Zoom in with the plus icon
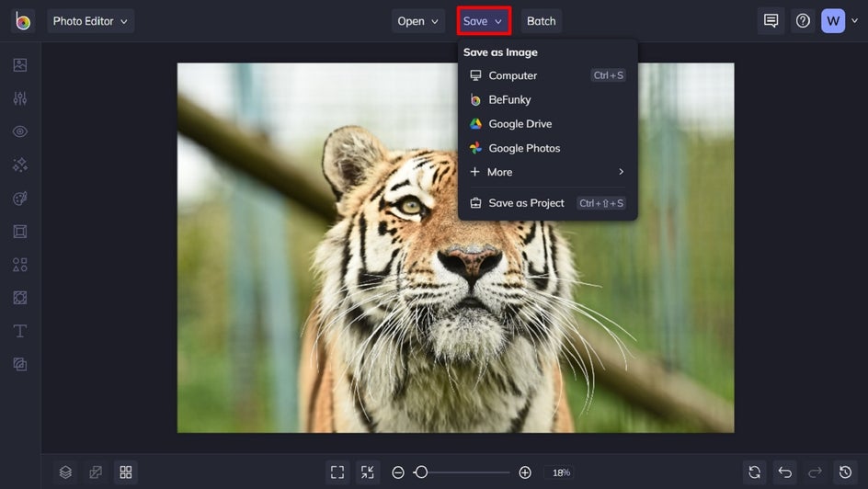The height and width of the screenshot is (489, 868). tap(525, 472)
